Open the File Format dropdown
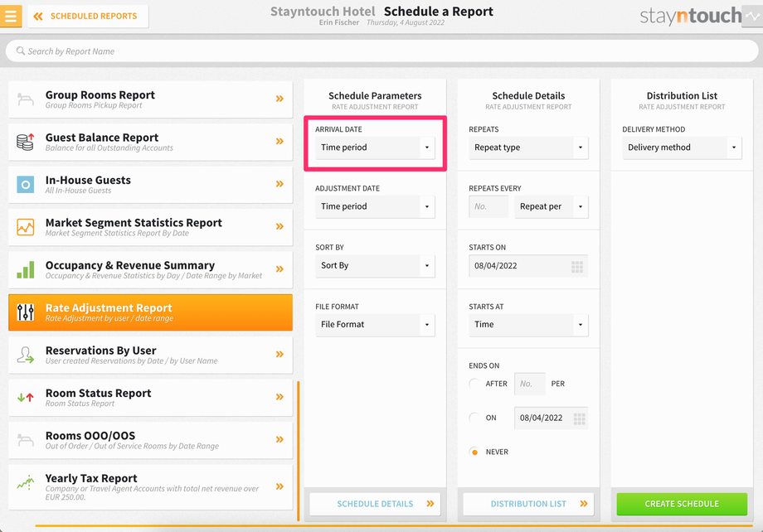 click(x=375, y=324)
